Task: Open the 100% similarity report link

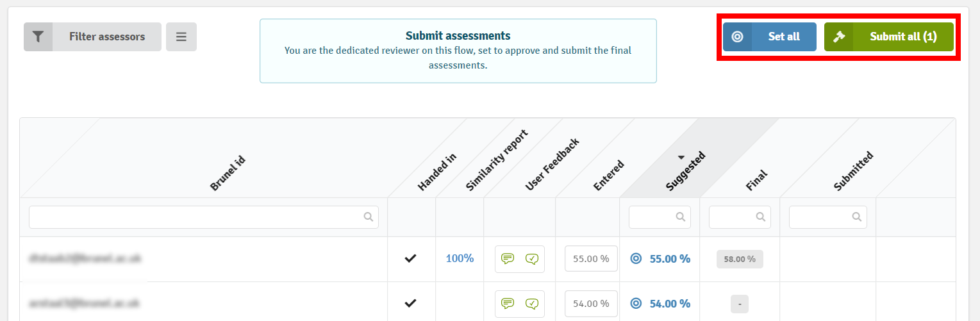Action: tap(460, 259)
